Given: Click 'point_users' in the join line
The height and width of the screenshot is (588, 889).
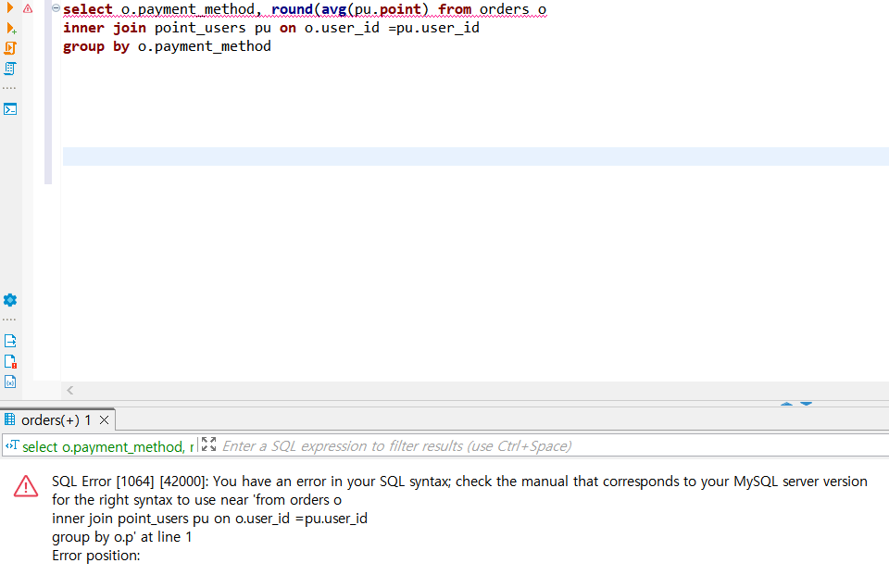Looking at the screenshot, I should pos(200,28).
